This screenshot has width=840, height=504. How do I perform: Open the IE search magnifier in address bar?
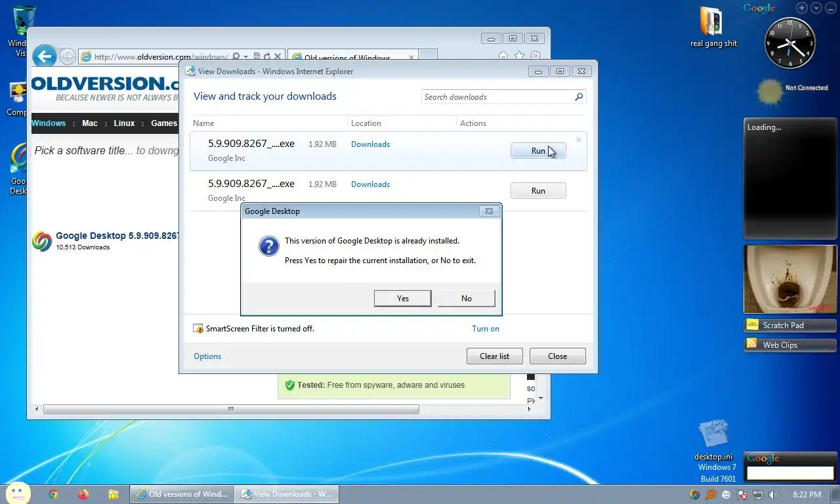[236, 57]
